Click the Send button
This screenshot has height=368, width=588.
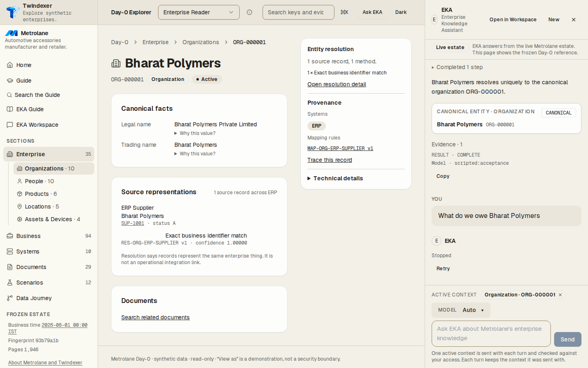pyautogui.click(x=568, y=339)
